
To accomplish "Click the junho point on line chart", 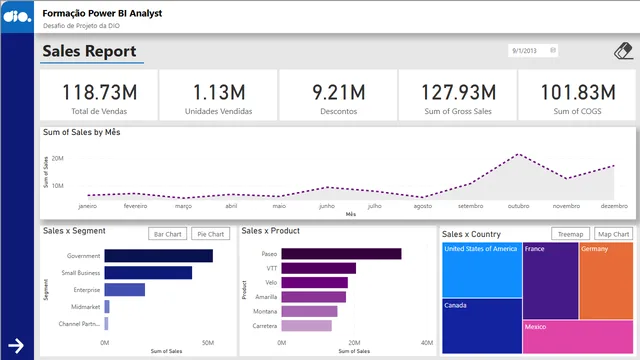I will (x=327, y=187).
